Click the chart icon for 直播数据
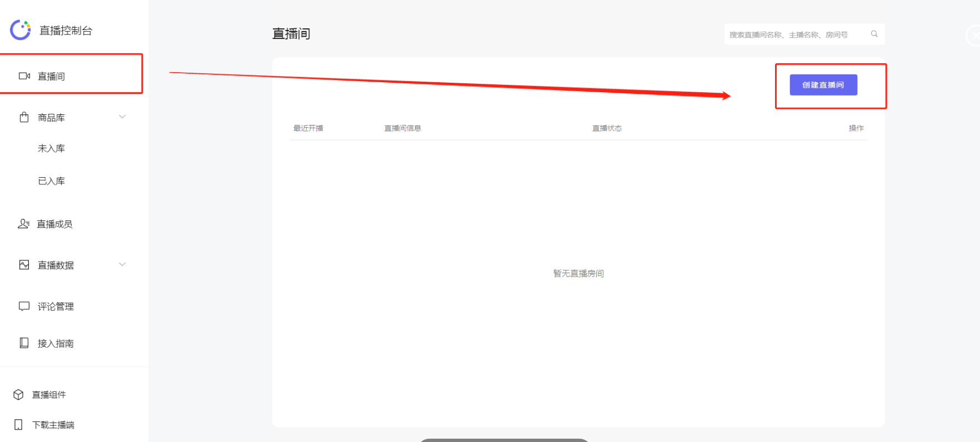 click(x=24, y=265)
